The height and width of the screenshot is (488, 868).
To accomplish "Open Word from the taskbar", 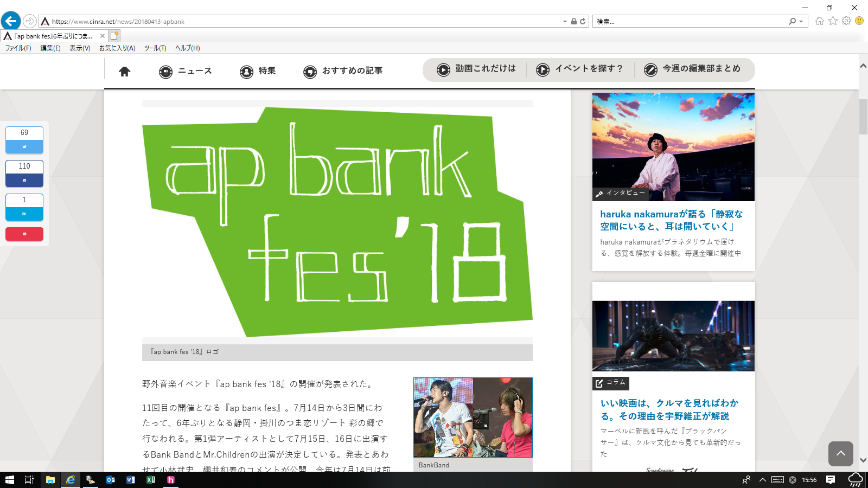I will (x=131, y=480).
